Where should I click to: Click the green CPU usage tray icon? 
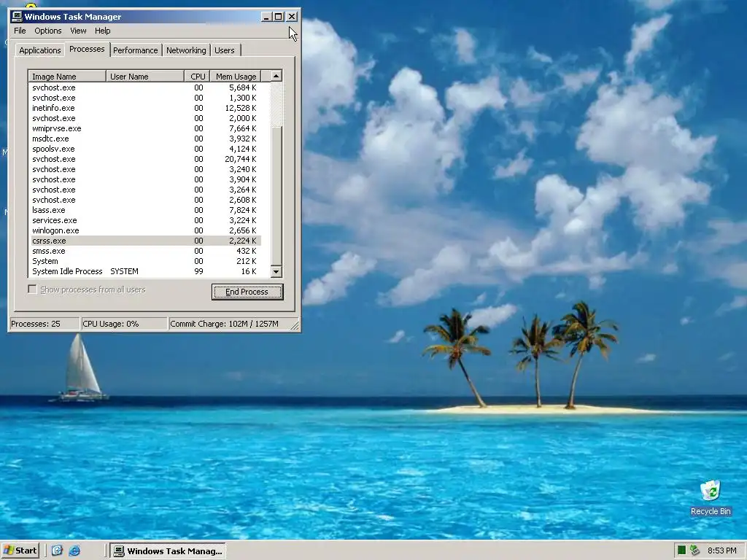click(681, 551)
